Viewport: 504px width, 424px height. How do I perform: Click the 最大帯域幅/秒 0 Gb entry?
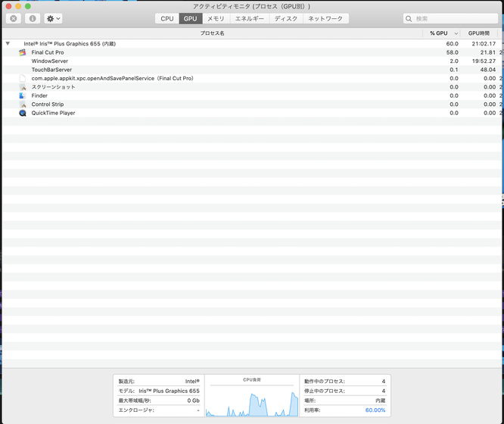coord(159,401)
